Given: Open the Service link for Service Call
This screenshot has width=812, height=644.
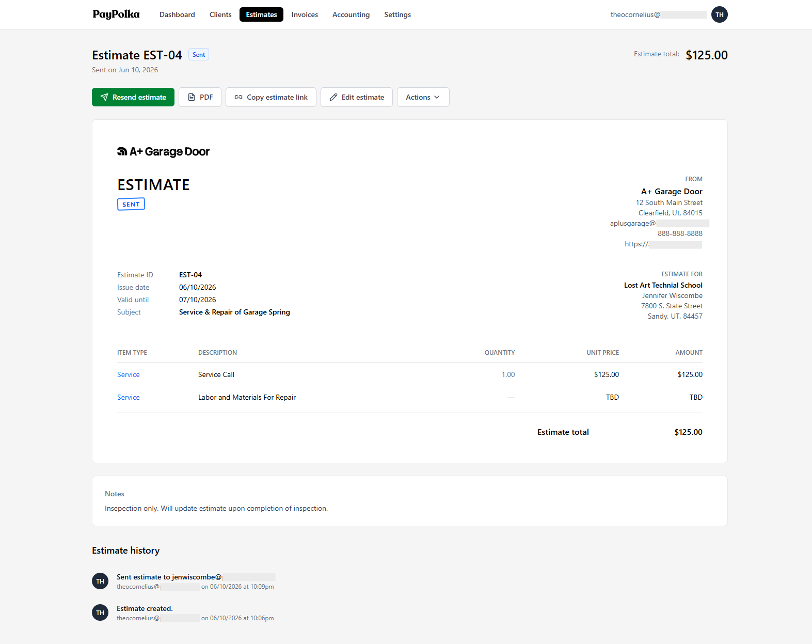Looking at the screenshot, I should click(129, 374).
